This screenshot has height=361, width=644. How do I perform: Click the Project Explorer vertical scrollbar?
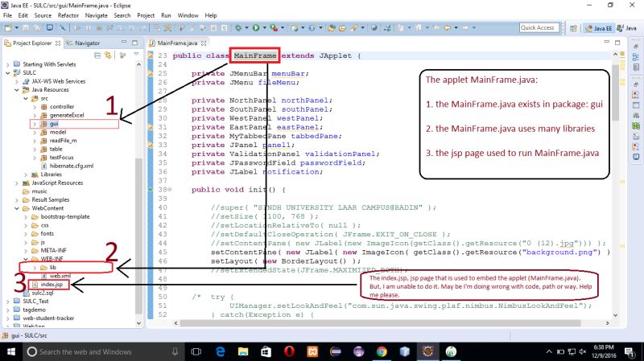(x=138, y=234)
